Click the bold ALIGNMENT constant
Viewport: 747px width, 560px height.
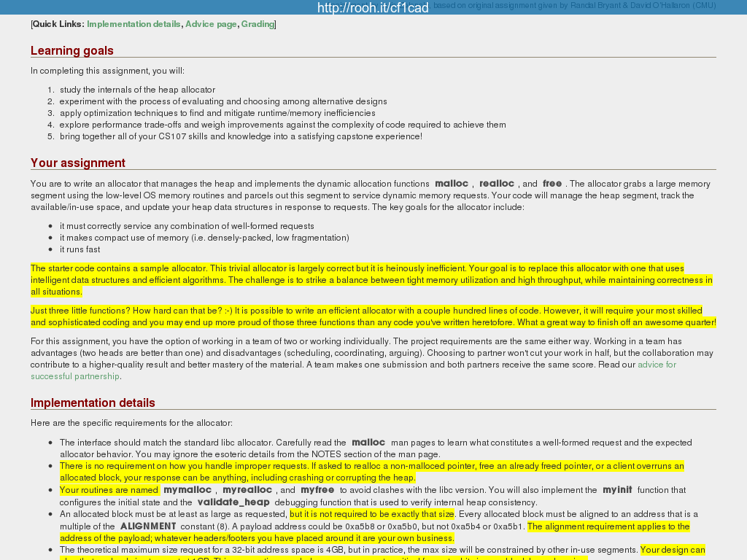click(x=148, y=526)
